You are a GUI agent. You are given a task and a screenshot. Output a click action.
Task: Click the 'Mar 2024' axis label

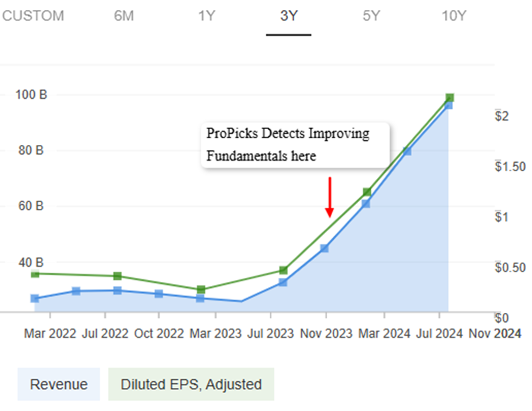click(x=384, y=334)
